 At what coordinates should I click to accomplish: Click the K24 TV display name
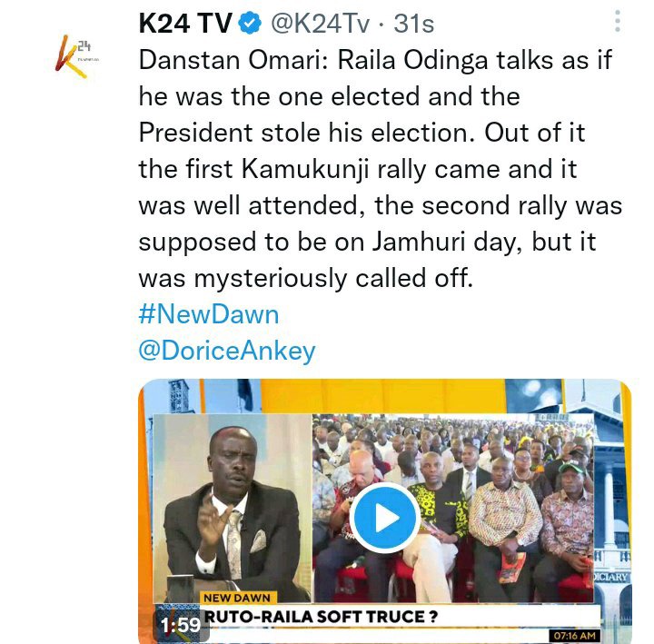click(185, 23)
